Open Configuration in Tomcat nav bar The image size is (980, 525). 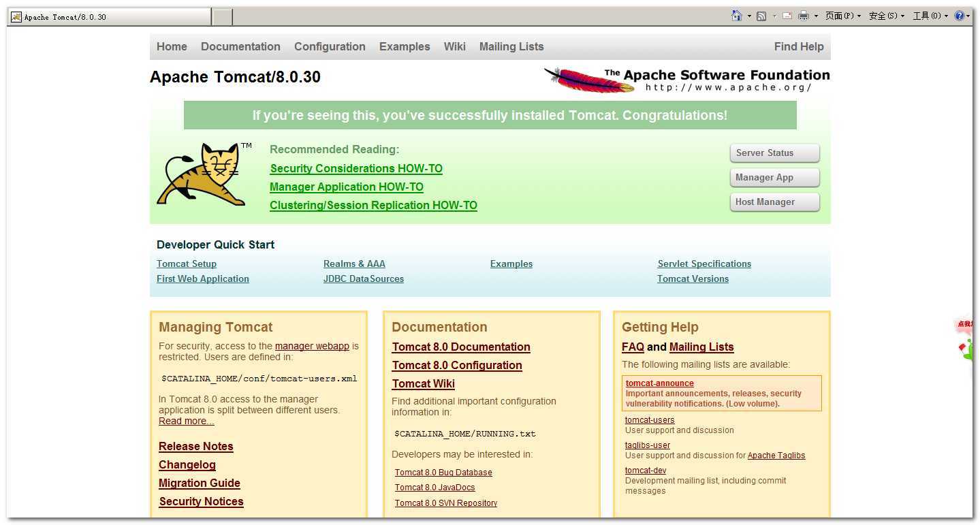pos(330,46)
